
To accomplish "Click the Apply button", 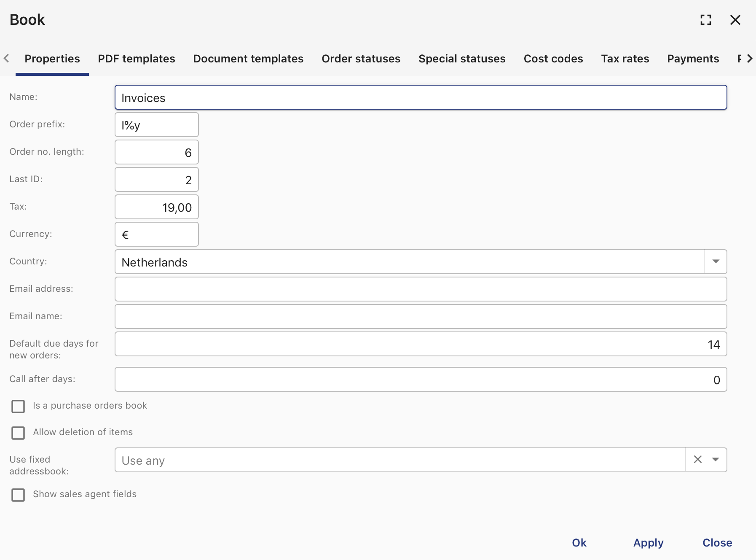I will click(x=648, y=543).
